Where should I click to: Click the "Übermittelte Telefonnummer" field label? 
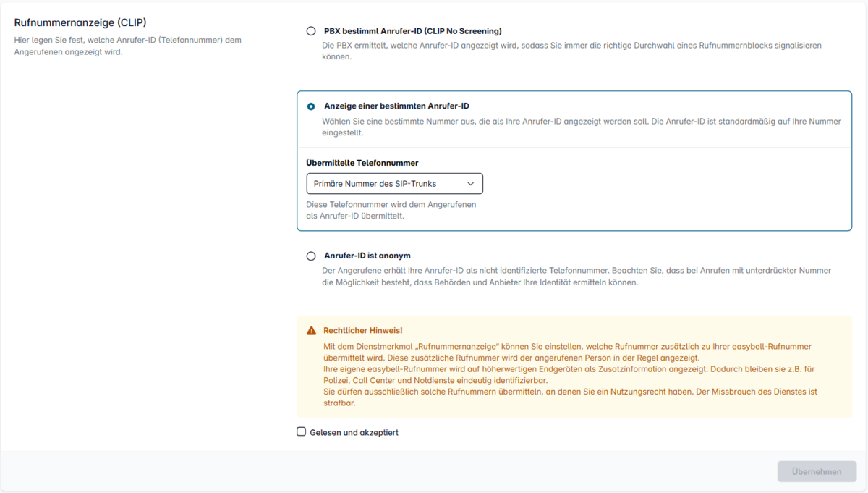[362, 163]
